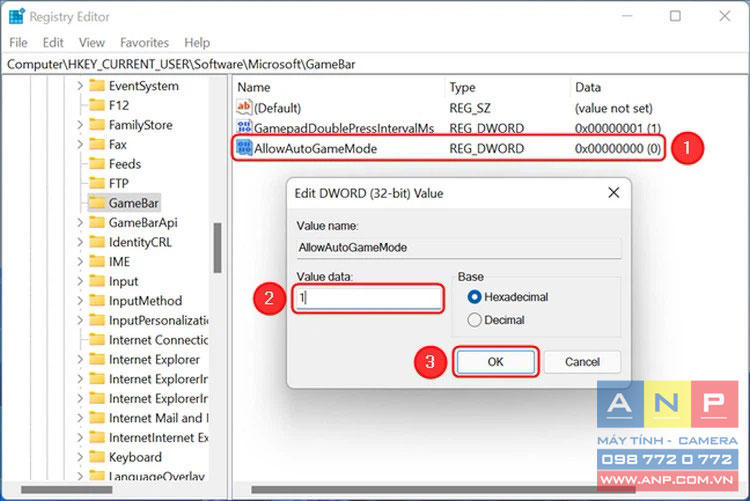Image resolution: width=750 pixels, height=501 pixels.
Task: Click the "(value not set)" data cell
Action: (x=614, y=108)
